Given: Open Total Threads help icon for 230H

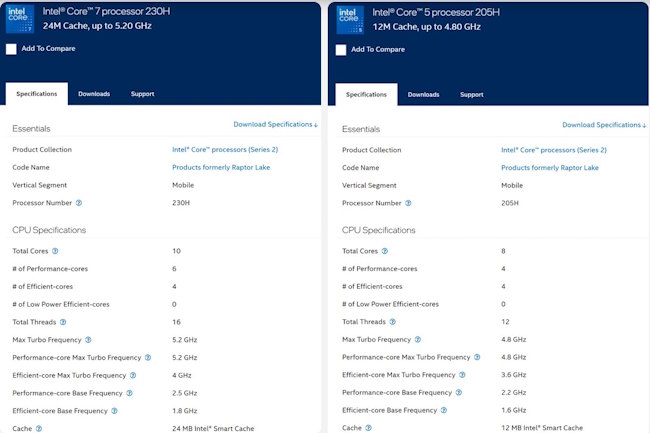Looking at the screenshot, I should coord(63,322).
